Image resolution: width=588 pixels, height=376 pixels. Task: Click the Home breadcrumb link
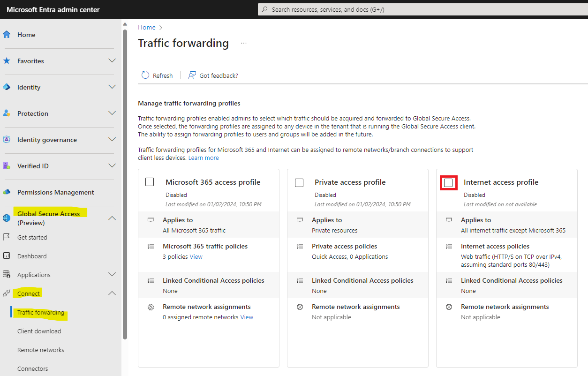click(147, 27)
